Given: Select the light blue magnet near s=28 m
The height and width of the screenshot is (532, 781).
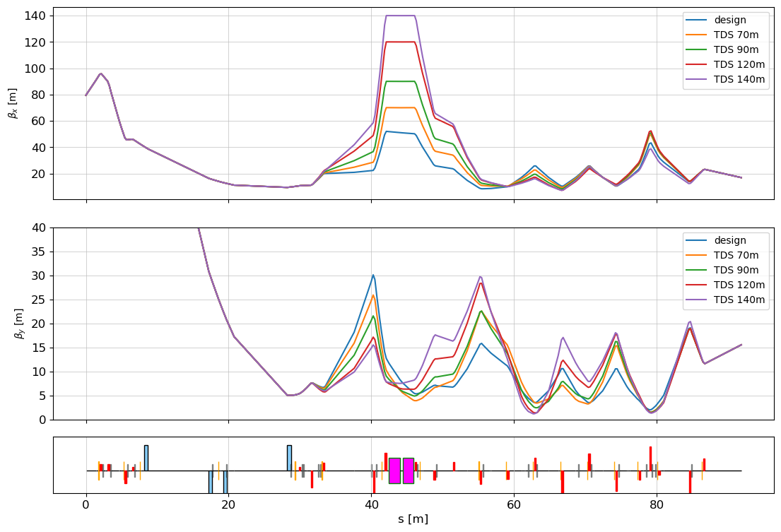Looking at the screenshot, I should pyautogui.click(x=289, y=457).
